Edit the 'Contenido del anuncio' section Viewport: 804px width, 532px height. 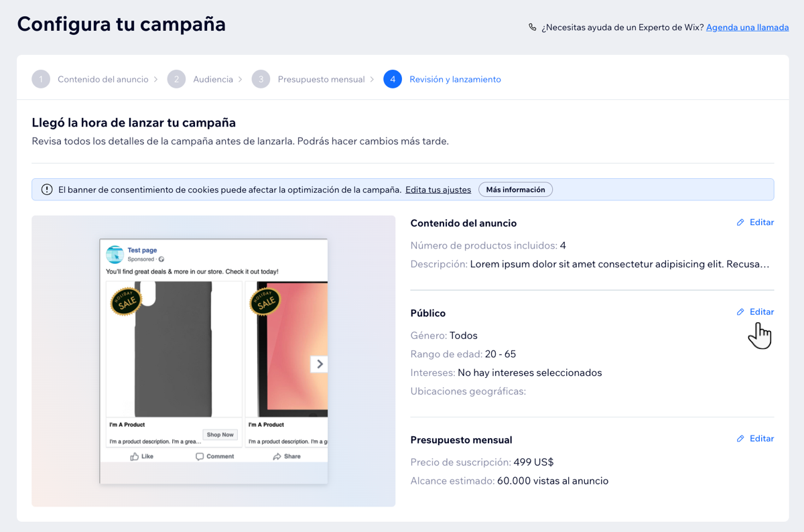[755, 222]
